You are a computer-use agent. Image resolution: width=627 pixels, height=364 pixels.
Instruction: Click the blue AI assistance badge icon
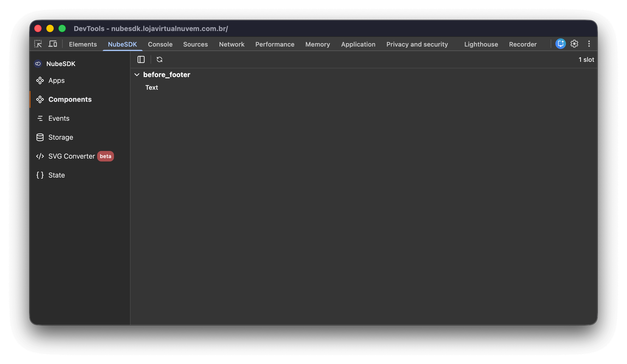coord(560,44)
